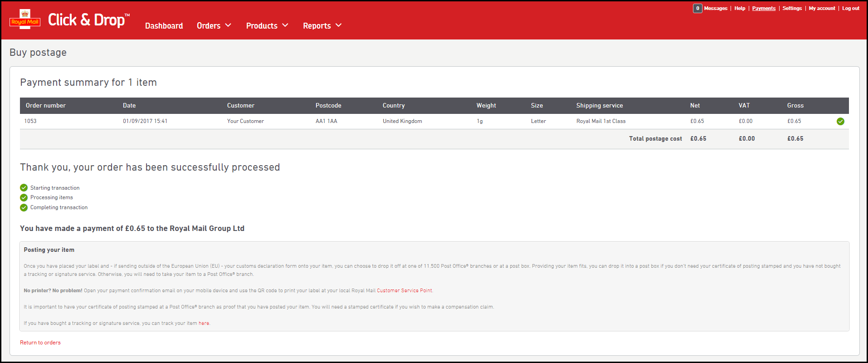Go to the Dashboard tab
The height and width of the screenshot is (363, 868).
point(164,26)
